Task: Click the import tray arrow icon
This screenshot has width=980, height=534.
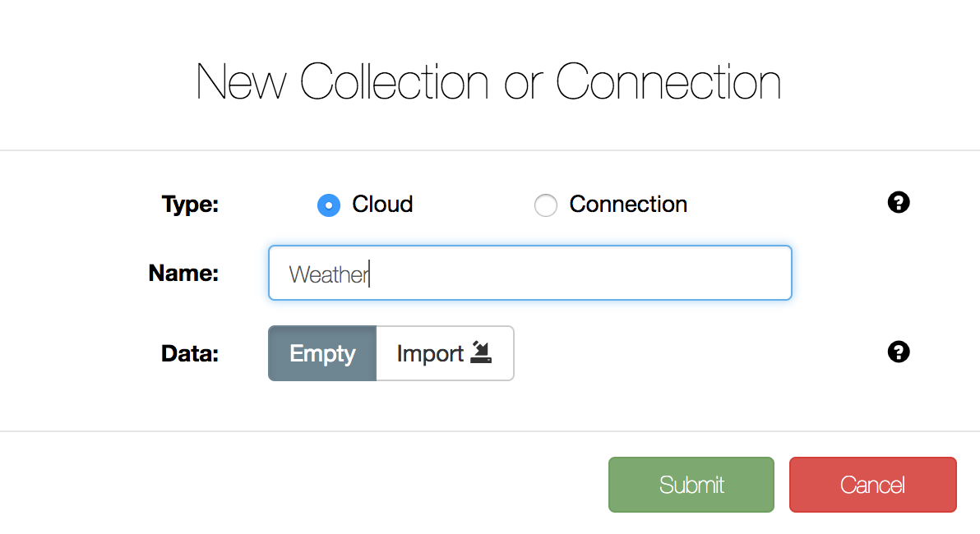Action: (x=481, y=352)
